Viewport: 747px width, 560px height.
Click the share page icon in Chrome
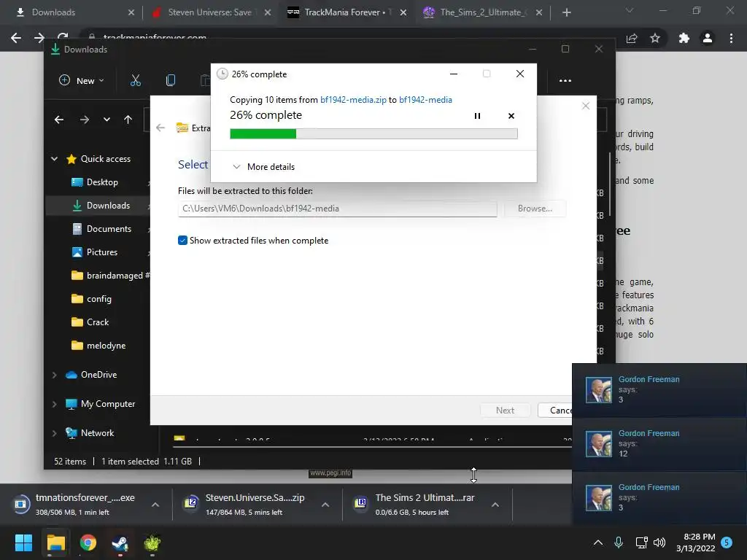[632, 38]
